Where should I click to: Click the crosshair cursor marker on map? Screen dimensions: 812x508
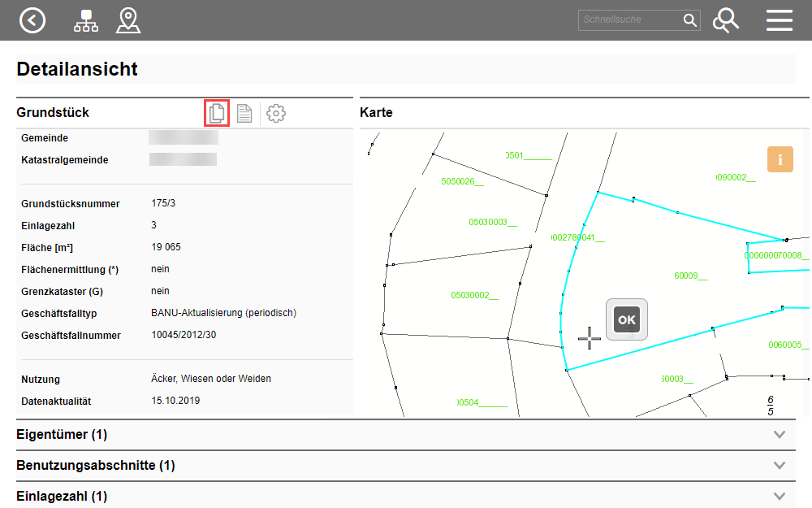[x=590, y=338]
